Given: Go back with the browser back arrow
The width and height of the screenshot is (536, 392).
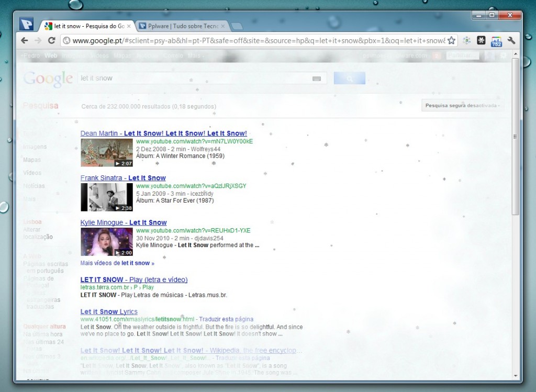Looking at the screenshot, I should (x=25, y=41).
